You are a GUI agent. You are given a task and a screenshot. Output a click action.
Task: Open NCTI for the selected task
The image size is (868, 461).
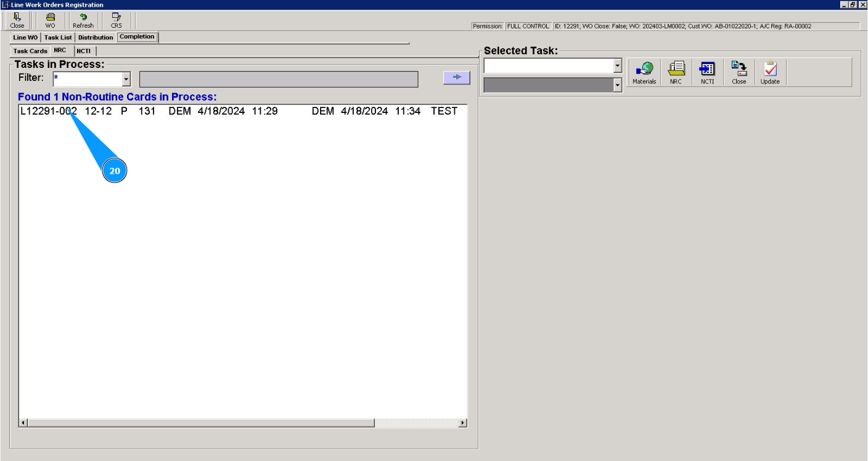(x=707, y=73)
